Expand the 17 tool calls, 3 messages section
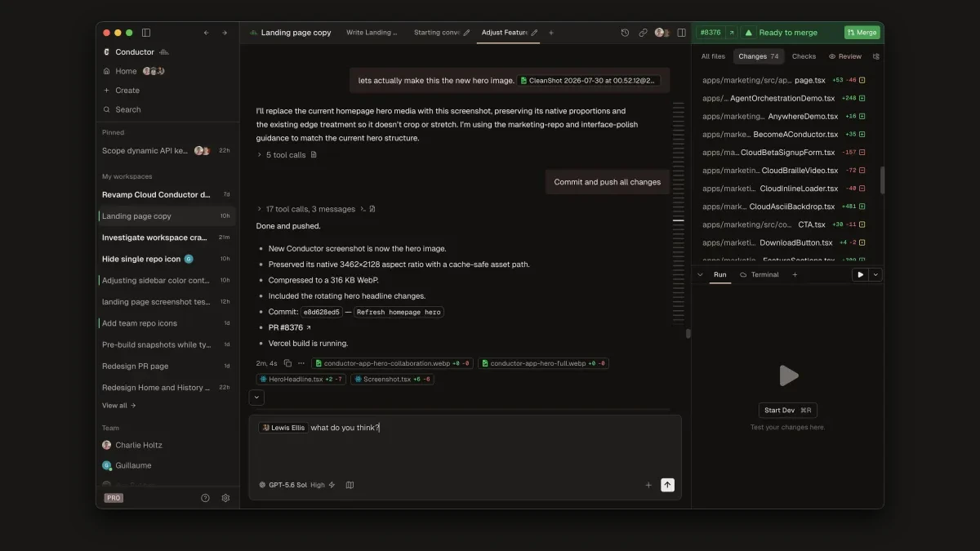Viewport: 980px width, 551px height. click(306, 209)
